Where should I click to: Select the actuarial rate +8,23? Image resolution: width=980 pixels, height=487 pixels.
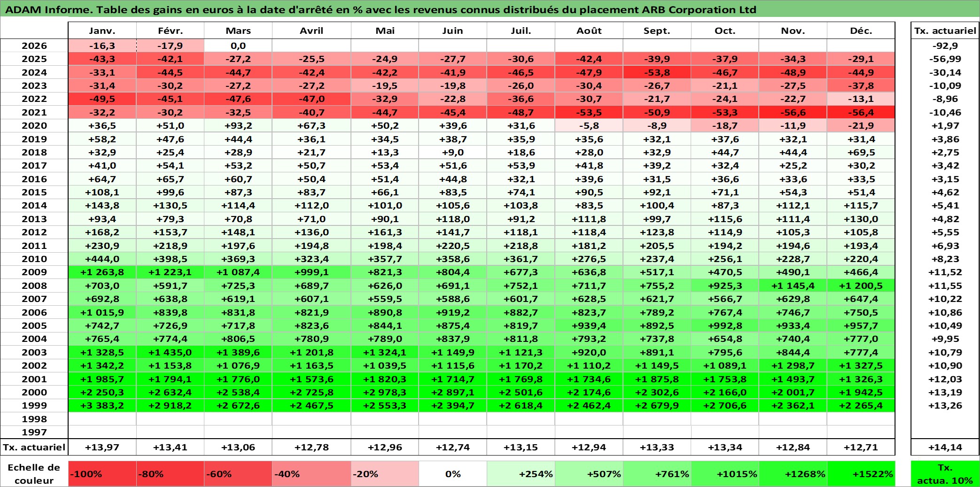(x=945, y=259)
